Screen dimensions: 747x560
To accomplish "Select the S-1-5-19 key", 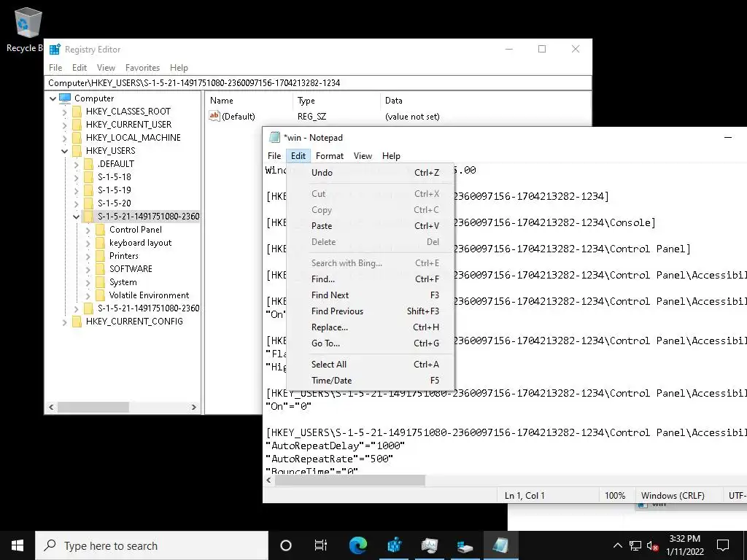I will point(115,190).
